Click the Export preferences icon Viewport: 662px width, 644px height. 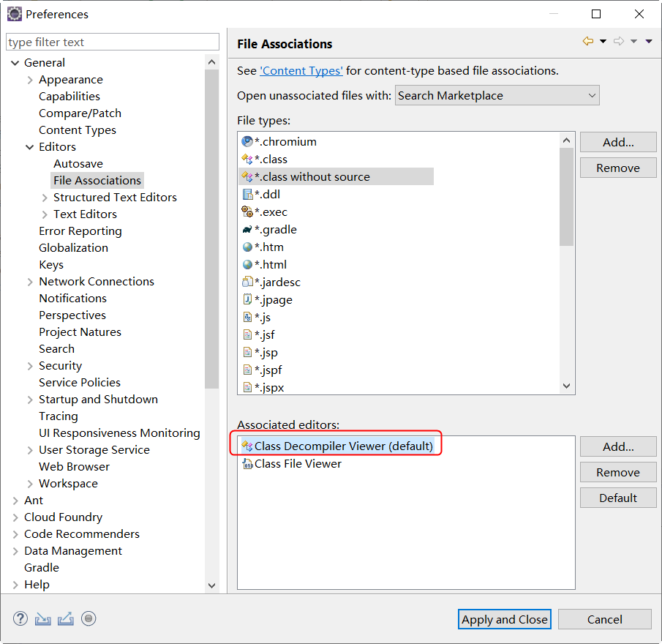(65, 619)
